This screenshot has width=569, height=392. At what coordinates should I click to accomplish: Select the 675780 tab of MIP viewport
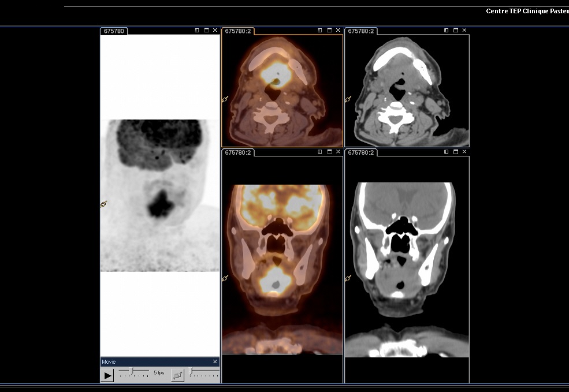coord(114,31)
